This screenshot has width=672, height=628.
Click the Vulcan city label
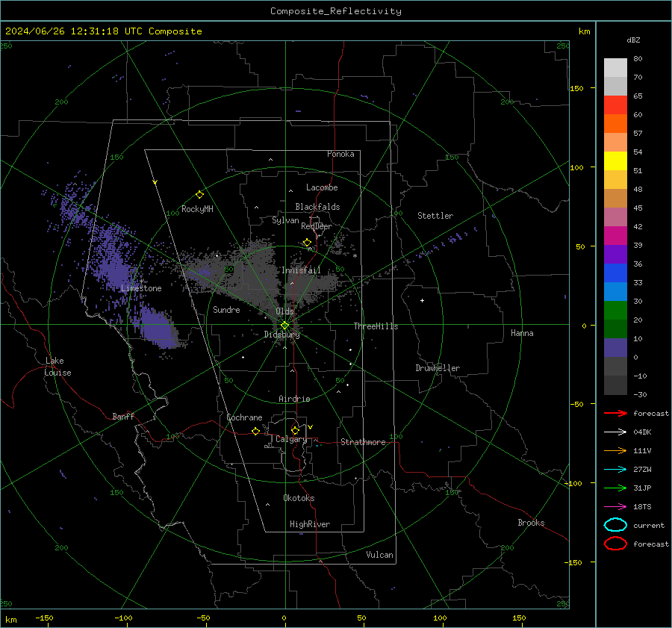(379, 555)
